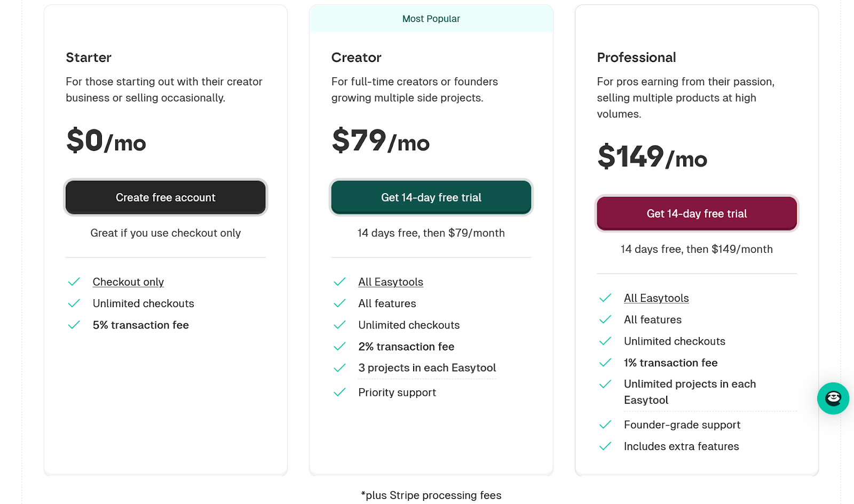Open the sloth chat widget icon
This screenshot has height=504, width=854.
coord(833,398)
